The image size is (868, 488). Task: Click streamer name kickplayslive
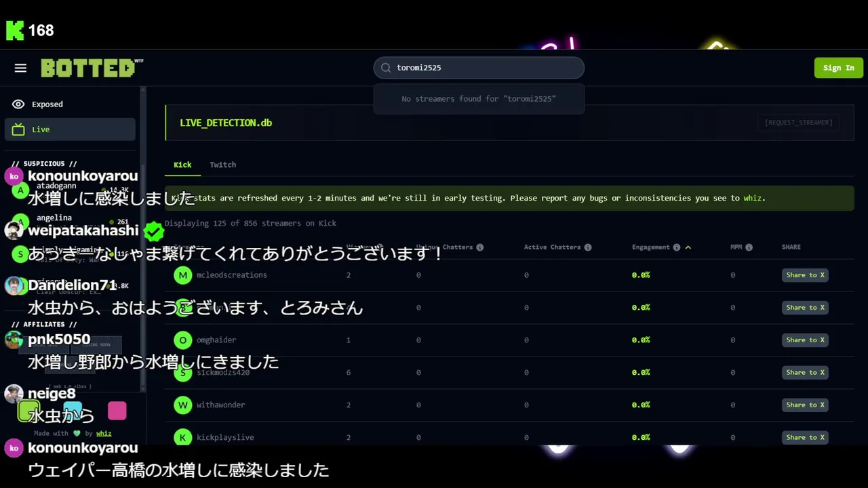pos(225,438)
